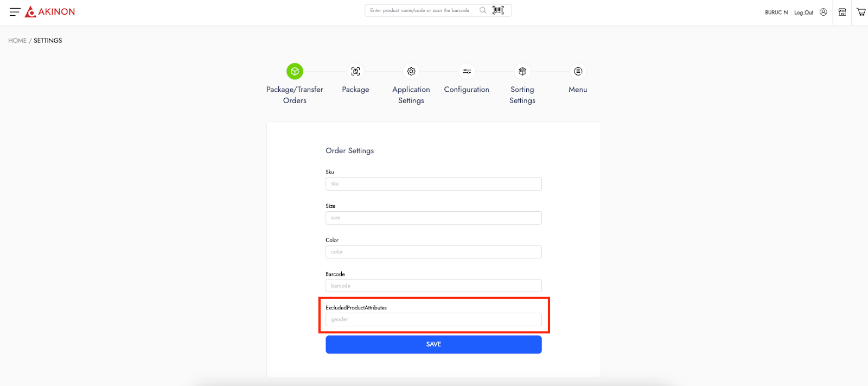The width and height of the screenshot is (868, 386).
Task: Open the user profile icon
Action: click(824, 12)
